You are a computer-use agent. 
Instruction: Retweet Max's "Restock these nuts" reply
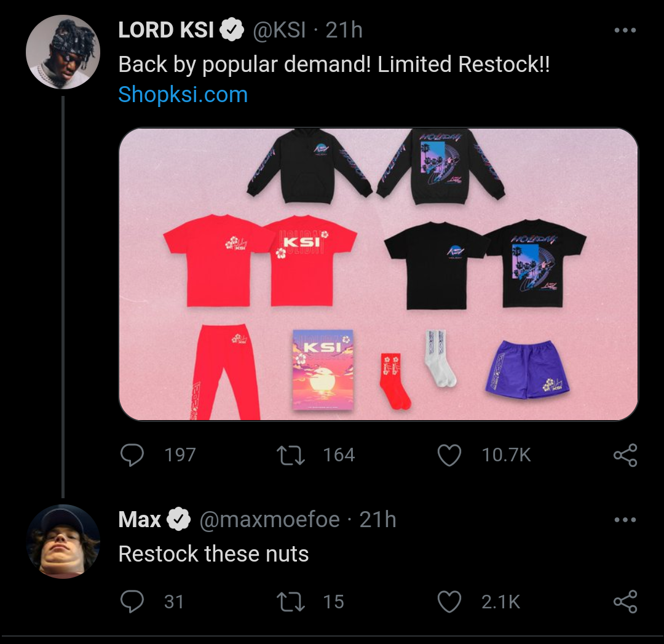click(291, 602)
